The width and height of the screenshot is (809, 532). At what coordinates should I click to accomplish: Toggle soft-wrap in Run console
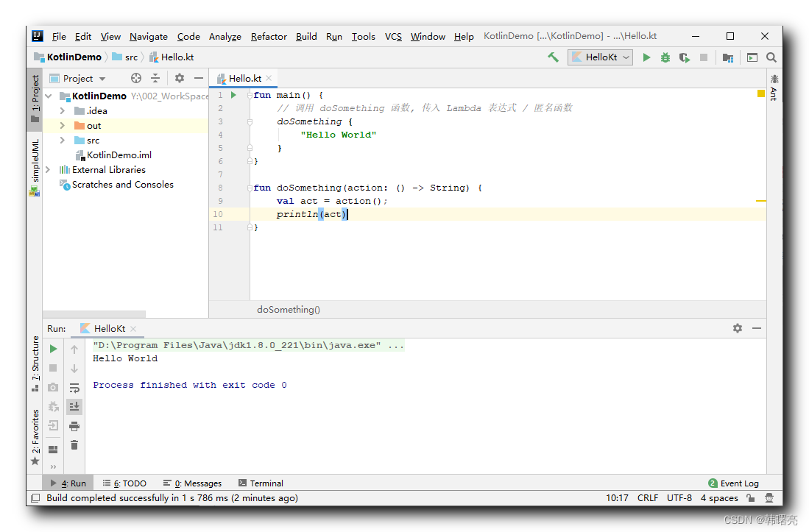click(74, 388)
